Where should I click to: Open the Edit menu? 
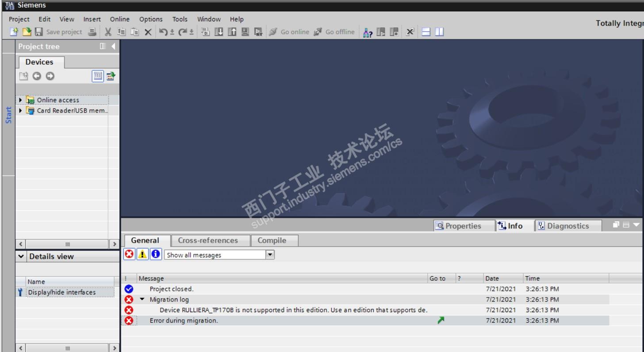(x=44, y=19)
